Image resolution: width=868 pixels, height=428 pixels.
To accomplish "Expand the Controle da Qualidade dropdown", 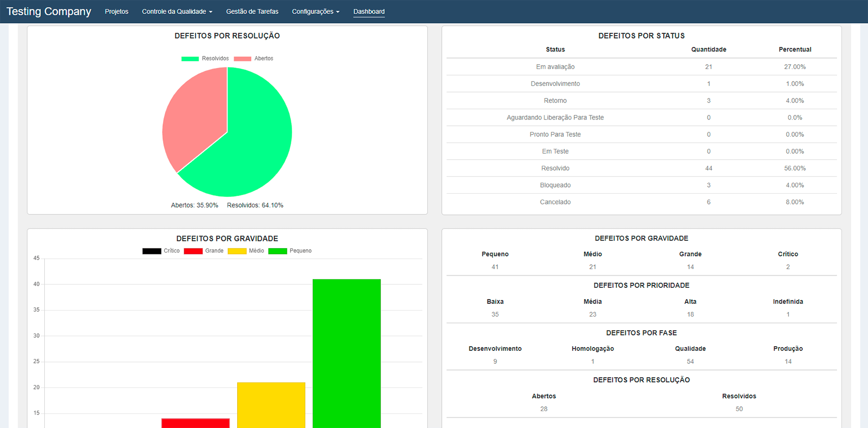I will 176,12.
